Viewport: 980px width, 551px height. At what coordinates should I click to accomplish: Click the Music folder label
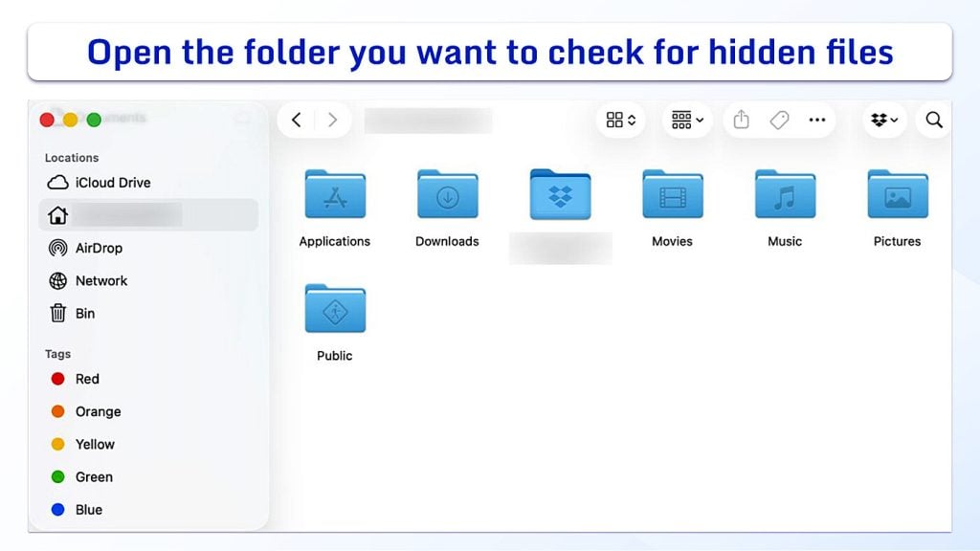coord(785,241)
